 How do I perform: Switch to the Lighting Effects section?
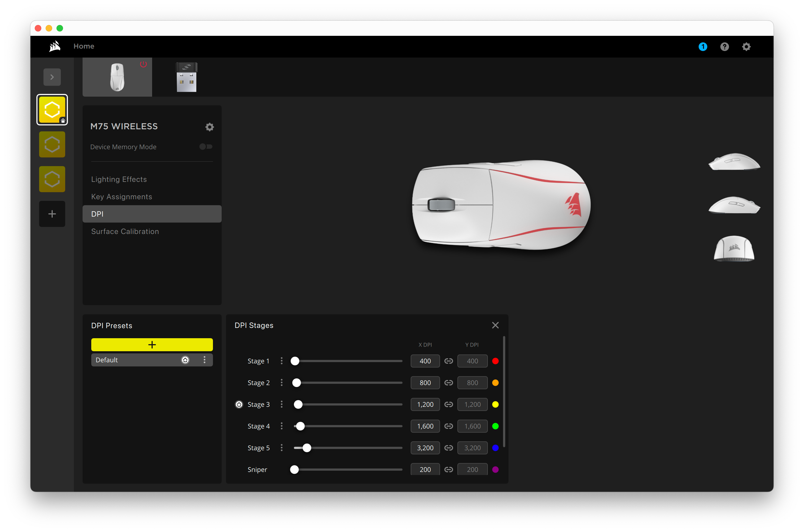click(119, 179)
